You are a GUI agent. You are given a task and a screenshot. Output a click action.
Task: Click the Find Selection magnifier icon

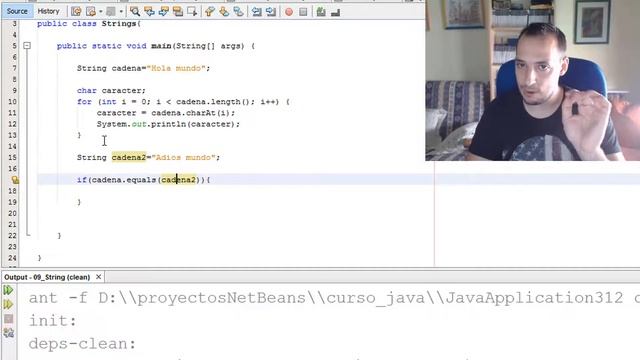click(135, 12)
